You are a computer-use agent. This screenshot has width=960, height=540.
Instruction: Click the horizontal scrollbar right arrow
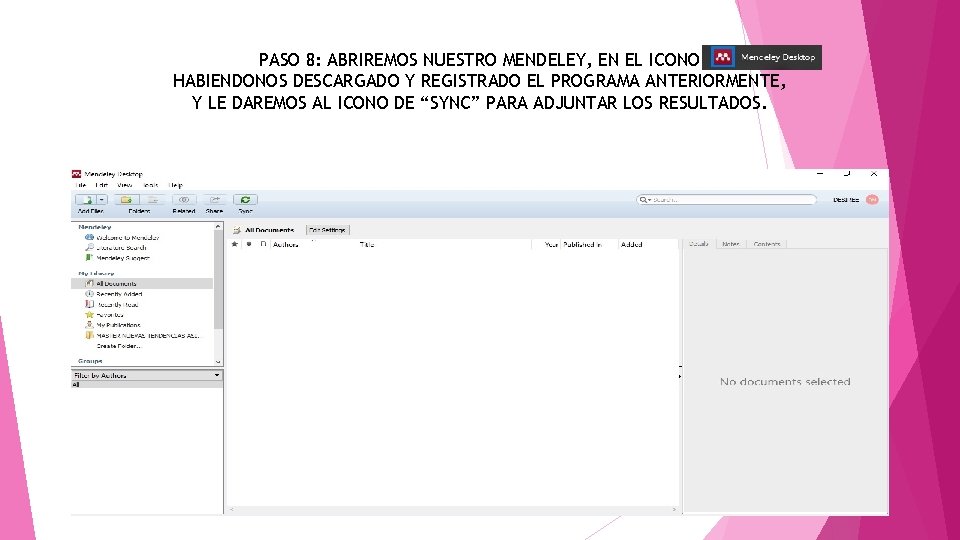pyautogui.click(x=674, y=509)
